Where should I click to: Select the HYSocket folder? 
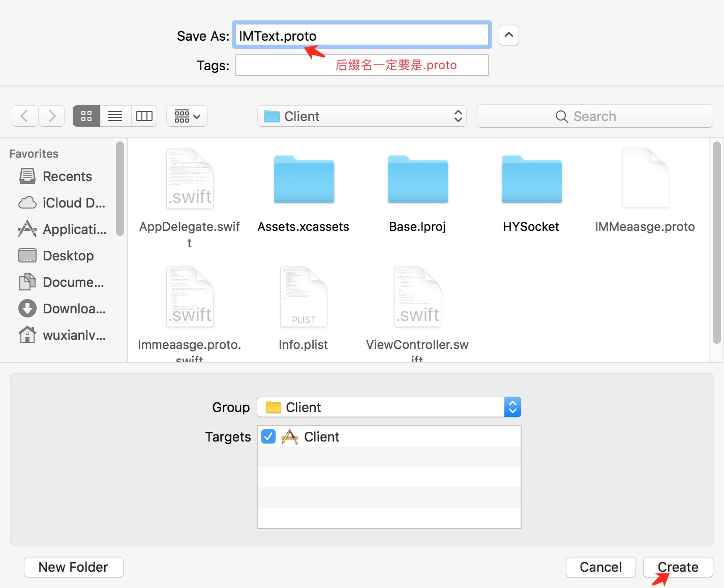pos(531,179)
